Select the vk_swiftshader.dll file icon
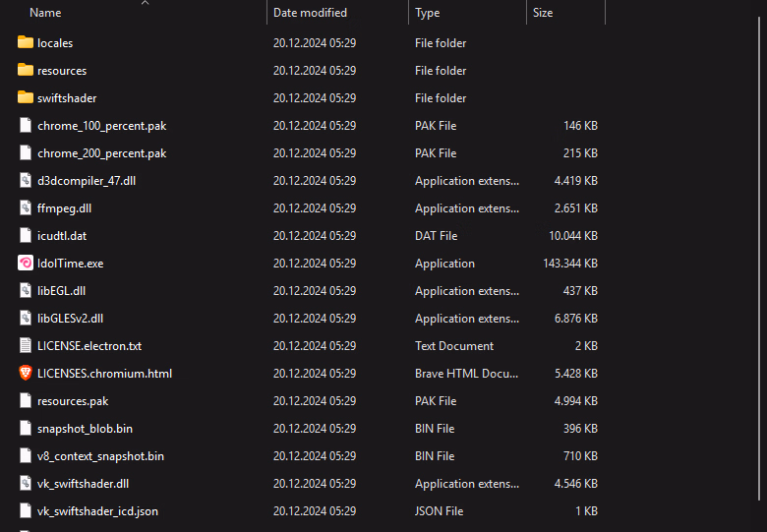This screenshot has width=767, height=532. (x=26, y=484)
